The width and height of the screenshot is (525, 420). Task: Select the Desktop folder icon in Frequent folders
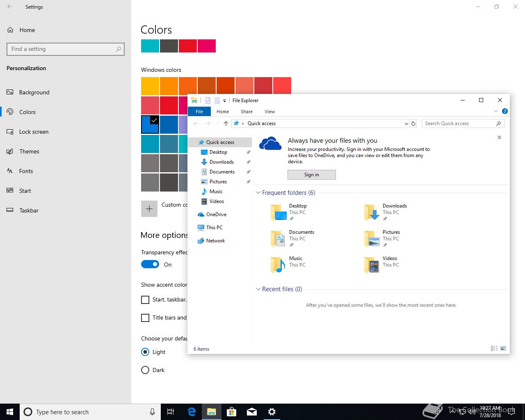pyautogui.click(x=279, y=212)
